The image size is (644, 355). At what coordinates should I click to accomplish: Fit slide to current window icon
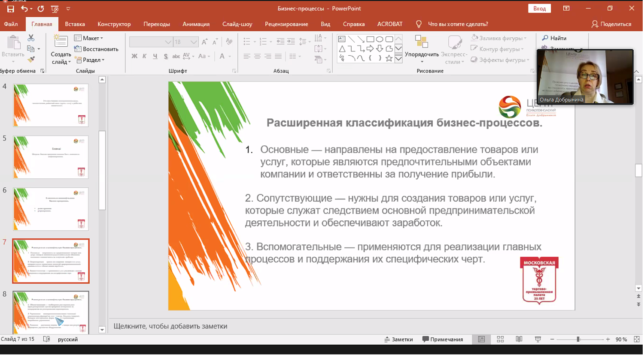[x=637, y=339]
